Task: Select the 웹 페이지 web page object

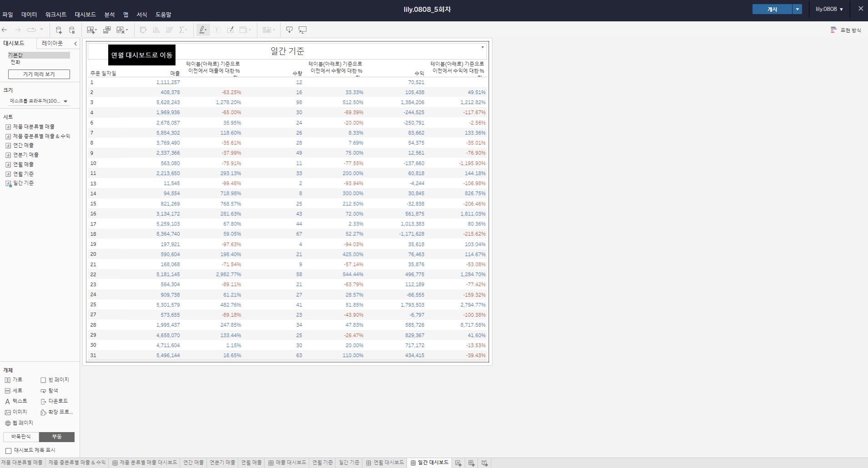Action: [x=19, y=423]
